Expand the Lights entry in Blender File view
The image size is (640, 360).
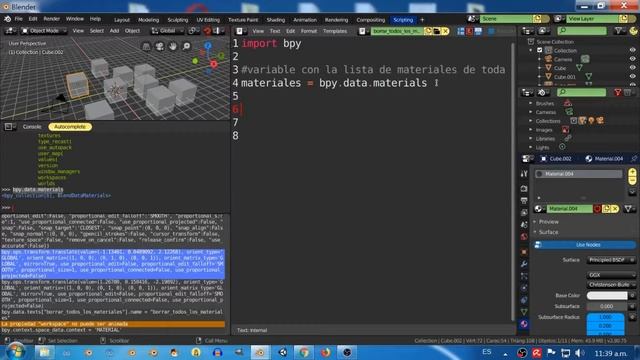click(x=531, y=147)
